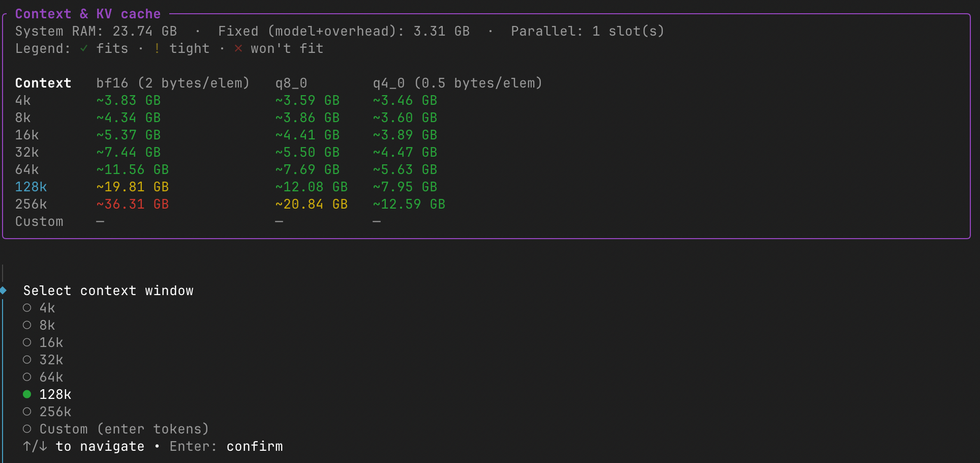The height and width of the screenshot is (463, 980).
Task: Click the highlighted 128k row label in table
Action: point(31,187)
